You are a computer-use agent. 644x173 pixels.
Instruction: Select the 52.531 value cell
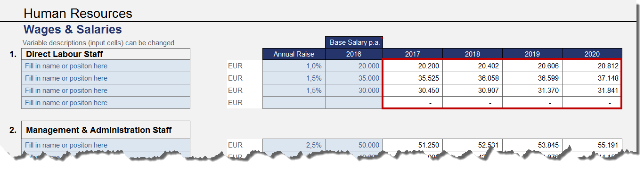click(x=473, y=145)
